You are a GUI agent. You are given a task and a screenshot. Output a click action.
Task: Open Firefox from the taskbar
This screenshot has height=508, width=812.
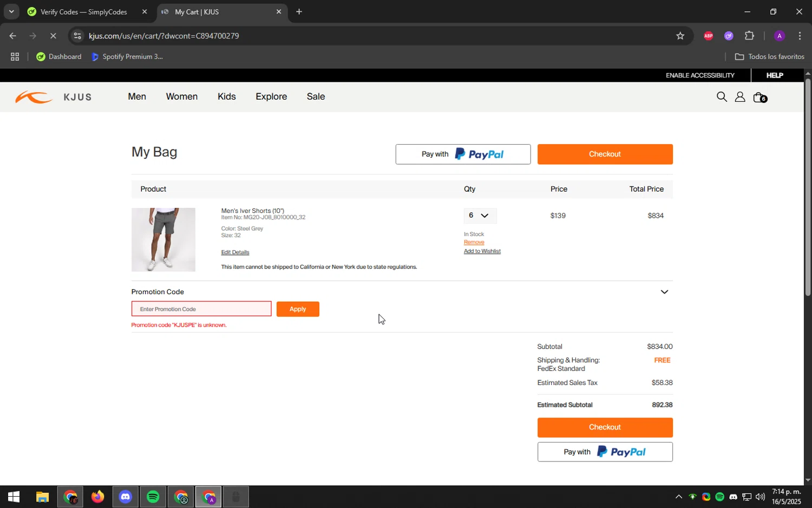(97, 497)
